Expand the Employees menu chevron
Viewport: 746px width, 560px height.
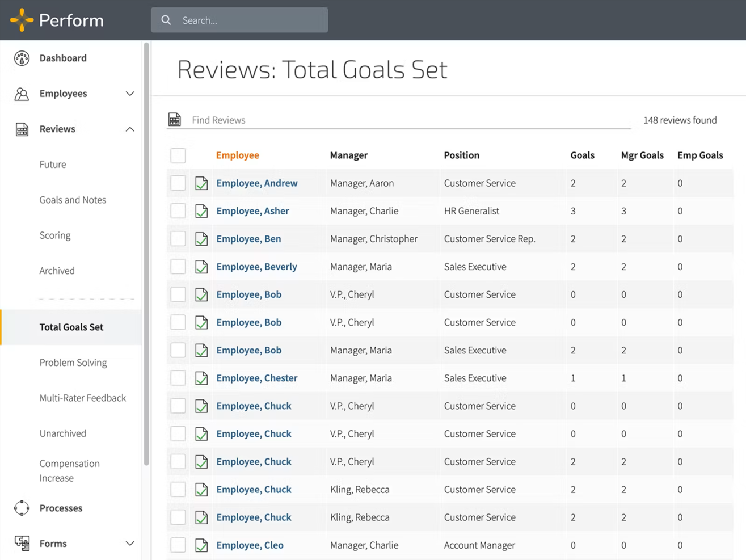coord(130,94)
